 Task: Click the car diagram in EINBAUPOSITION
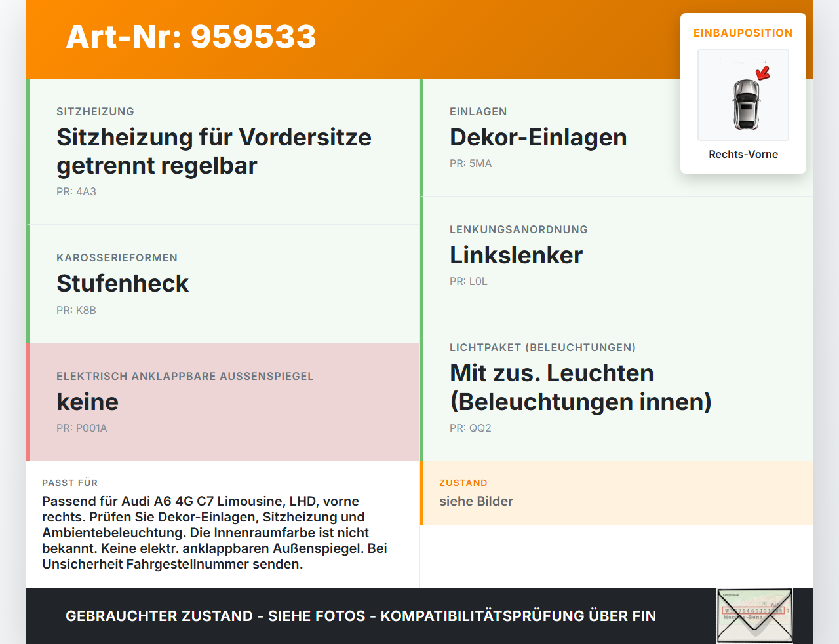(x=743, y=95)
